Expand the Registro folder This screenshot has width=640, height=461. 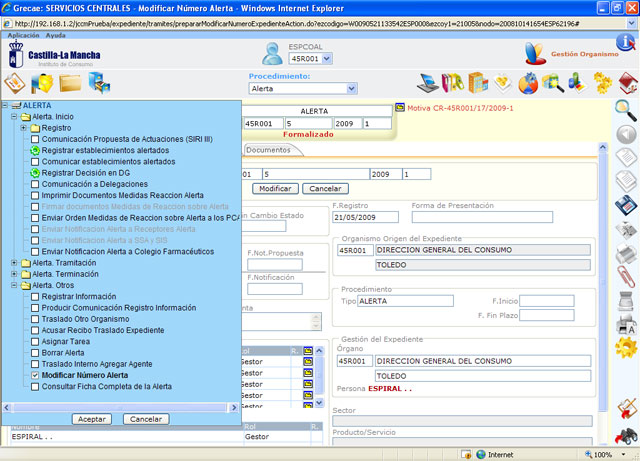[24, 128]
